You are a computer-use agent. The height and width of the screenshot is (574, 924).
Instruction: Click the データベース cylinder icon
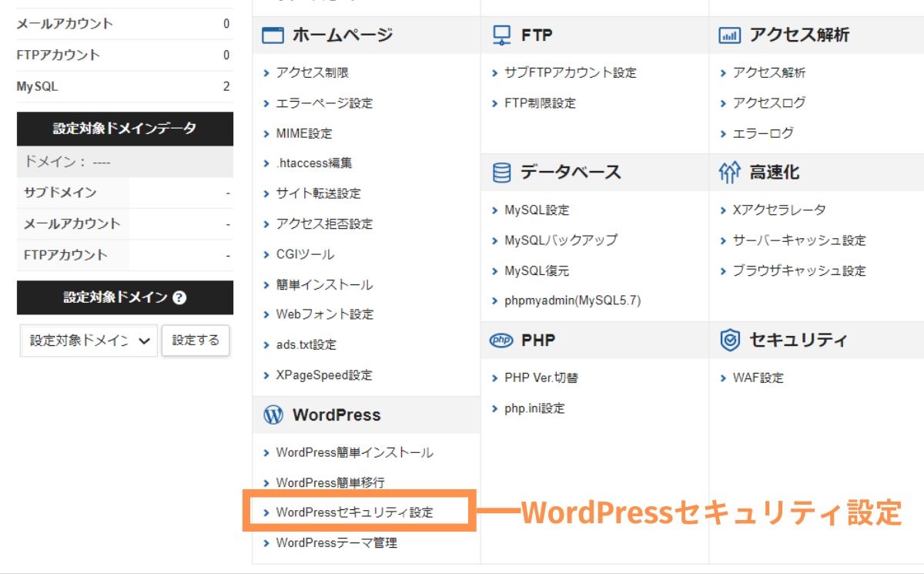(x=501, y=173)
